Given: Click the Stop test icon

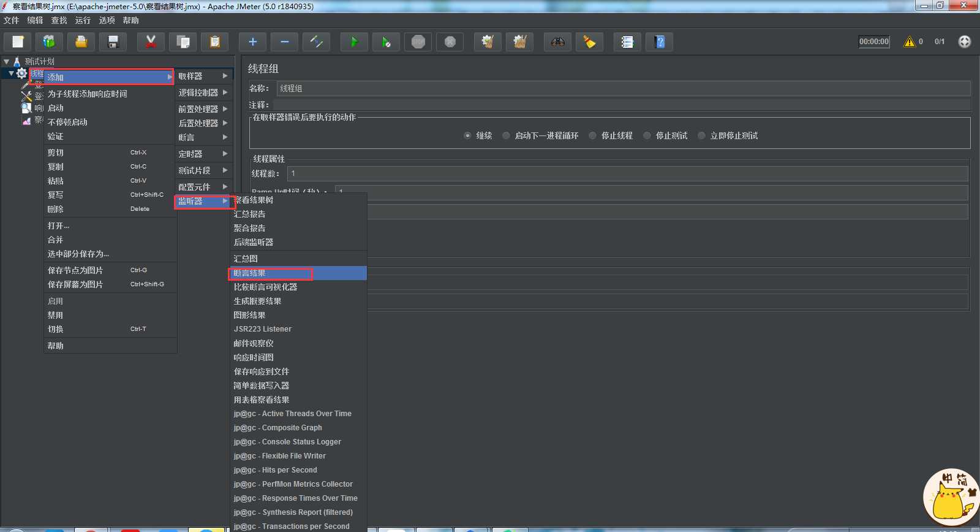Looking at the screenshot, I should [418, 42].
